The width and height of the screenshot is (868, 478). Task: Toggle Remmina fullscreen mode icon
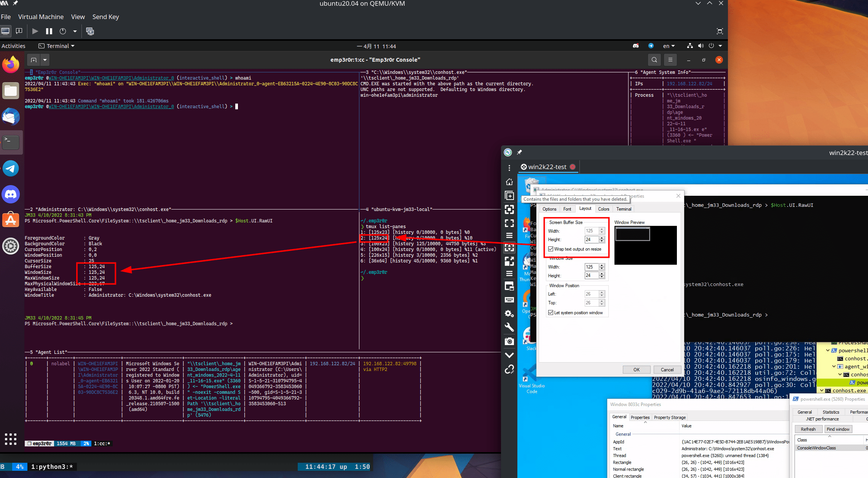509,223
